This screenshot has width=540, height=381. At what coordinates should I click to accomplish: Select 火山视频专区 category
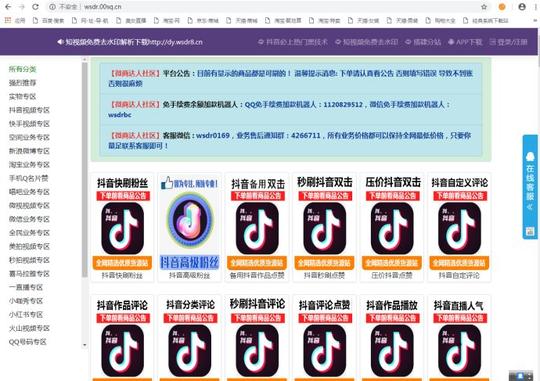click(29, 328)
